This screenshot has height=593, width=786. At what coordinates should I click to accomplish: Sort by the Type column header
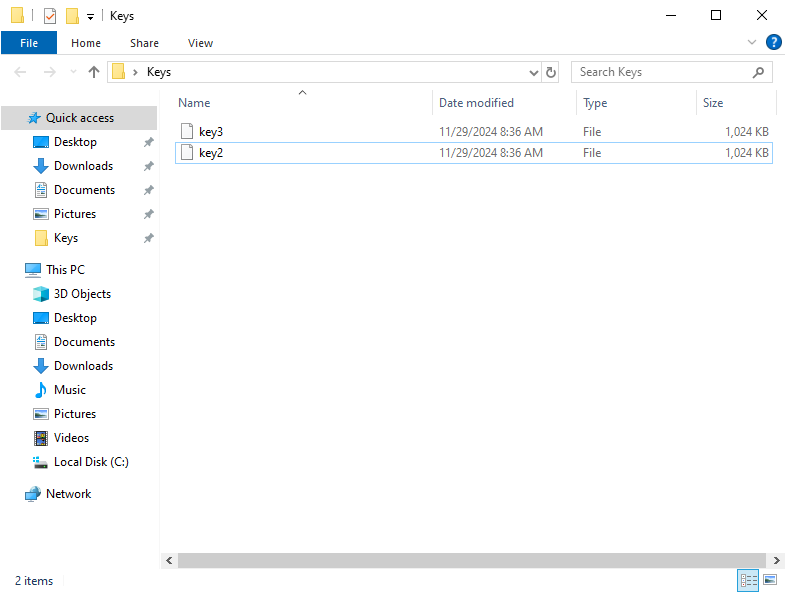(x=595, y=103)
